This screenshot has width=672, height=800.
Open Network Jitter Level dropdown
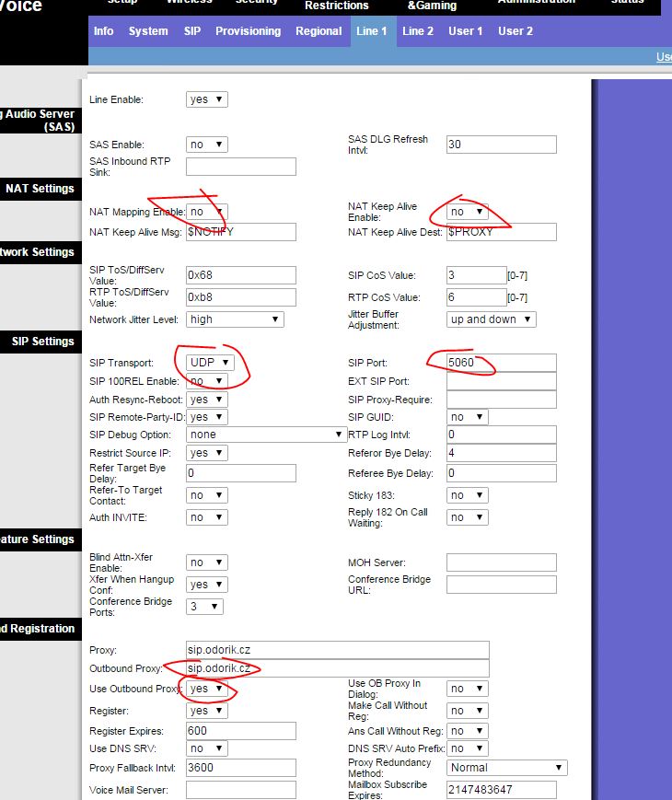[x=235, y=319]
